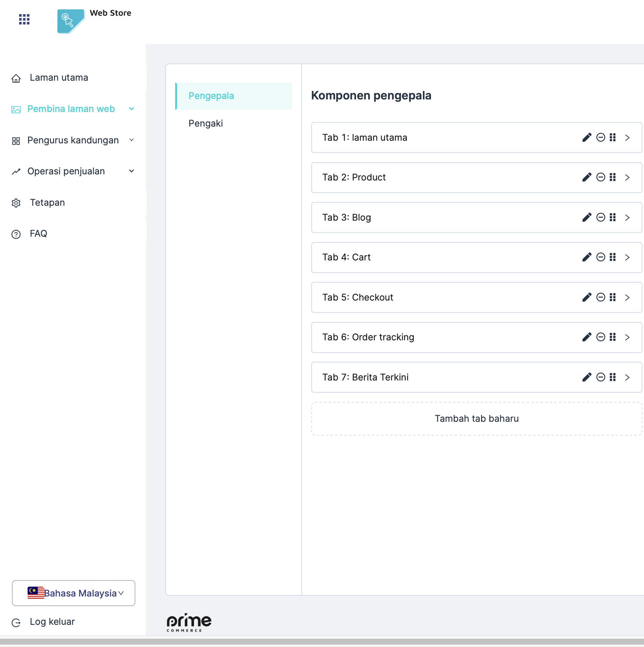644x647 pixels.
Task: Click Tambah tab baharu button
Action: pos(476,419)
